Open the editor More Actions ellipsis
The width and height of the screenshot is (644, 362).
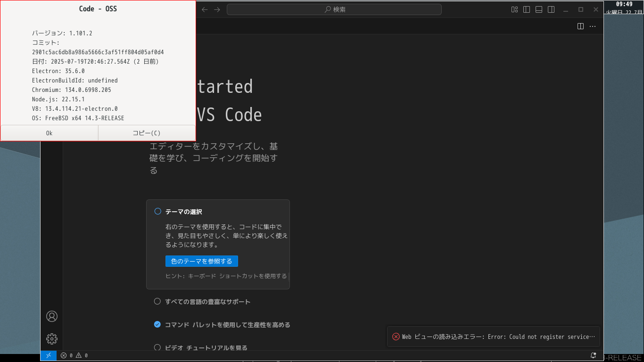(593, 26)
